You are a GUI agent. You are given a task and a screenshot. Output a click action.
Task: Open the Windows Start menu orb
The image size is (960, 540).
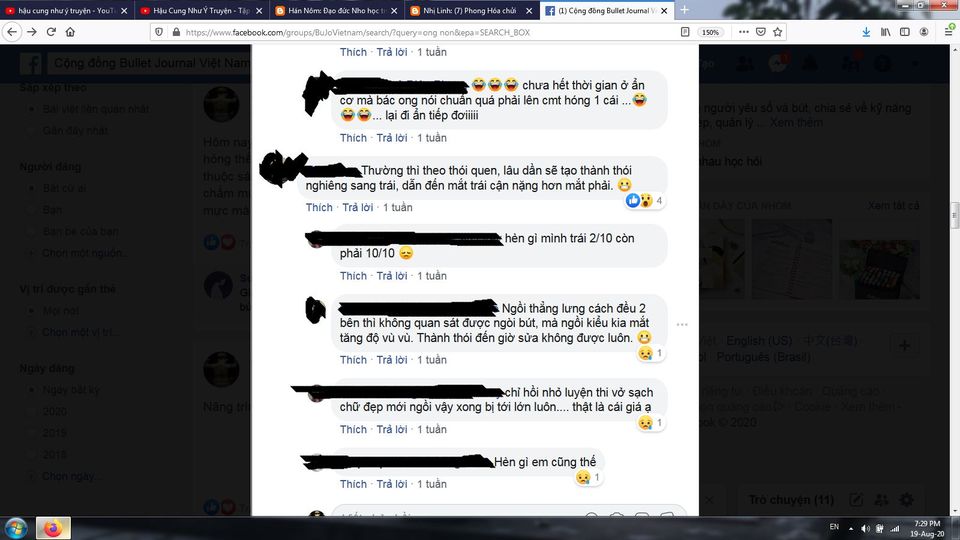click(17, 528)
